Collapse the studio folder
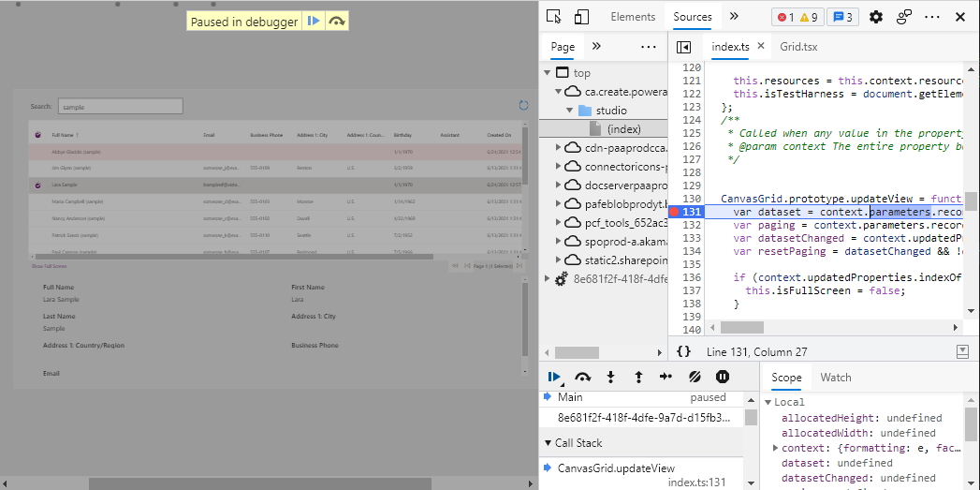Screen dimensions: 980x490 pyautogui.click(x=569, y=111)
